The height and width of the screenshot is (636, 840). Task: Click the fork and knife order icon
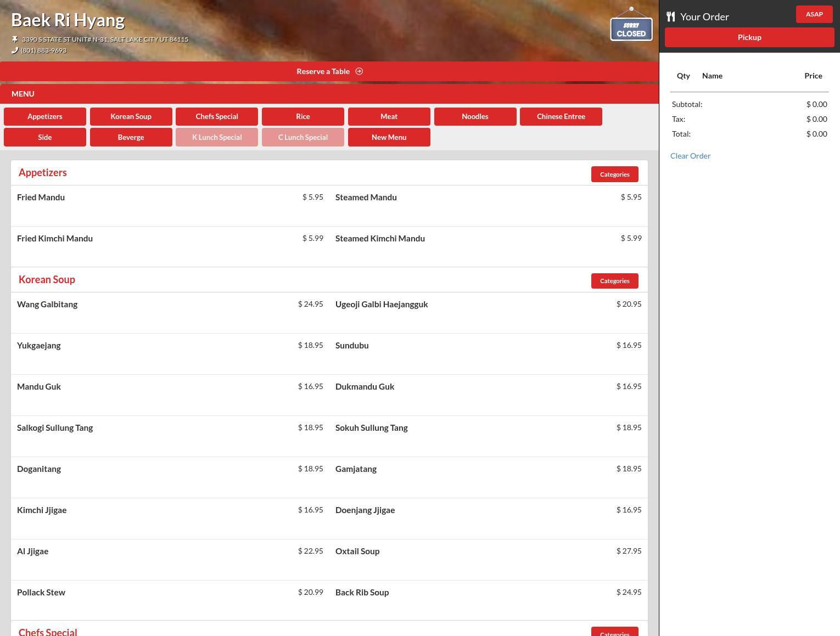pos(670,16)
